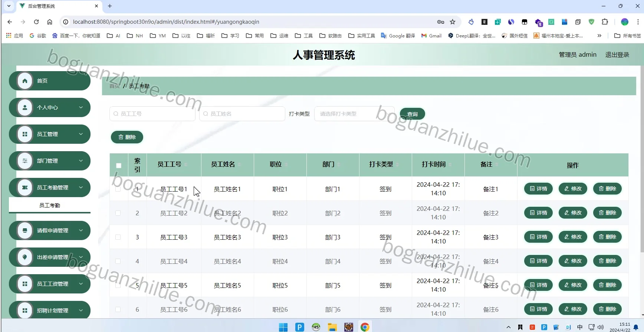644x332 pixels.
Task: Collapse the 员工考勤管理 menu chevron
Action: tap(81, 187)
